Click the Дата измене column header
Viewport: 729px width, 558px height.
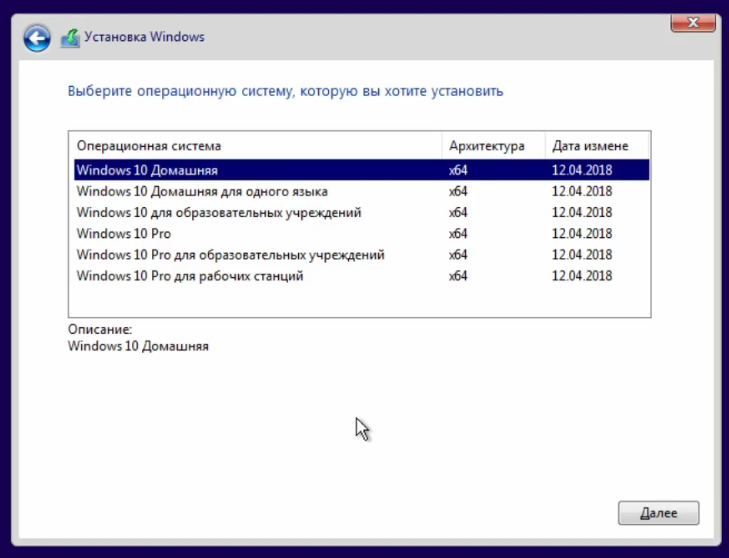(x=597, y=146)
